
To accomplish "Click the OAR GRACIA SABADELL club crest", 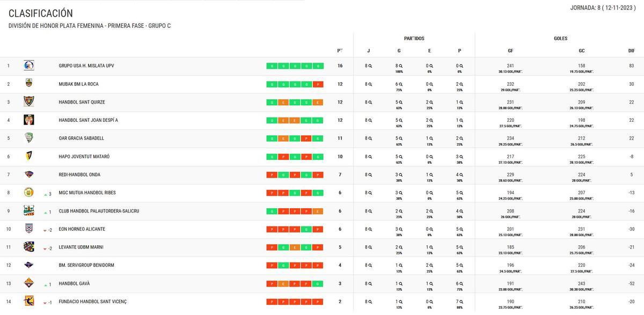I will (28, 138).
